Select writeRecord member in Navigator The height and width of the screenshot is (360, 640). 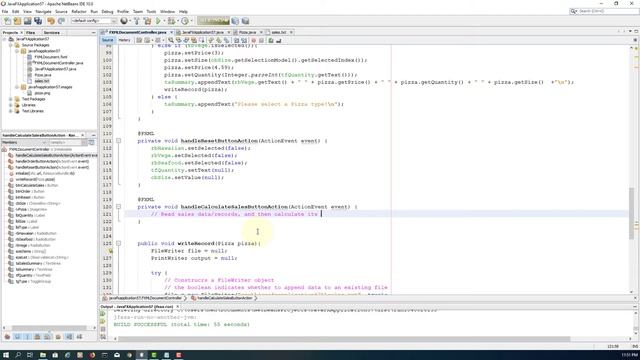(35, 180)
